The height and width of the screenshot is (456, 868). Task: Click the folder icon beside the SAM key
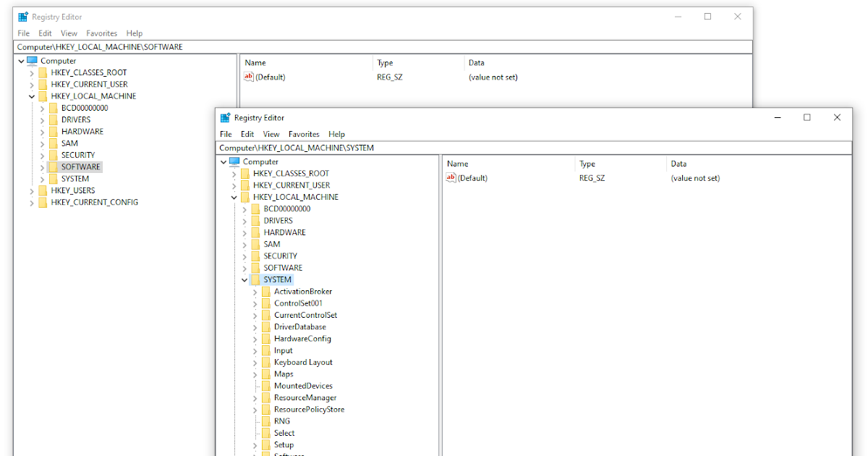click(256, 244)
